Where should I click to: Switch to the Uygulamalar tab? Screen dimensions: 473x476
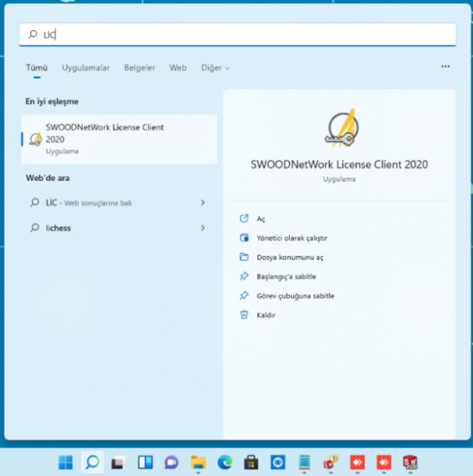[x=86, y=67]
